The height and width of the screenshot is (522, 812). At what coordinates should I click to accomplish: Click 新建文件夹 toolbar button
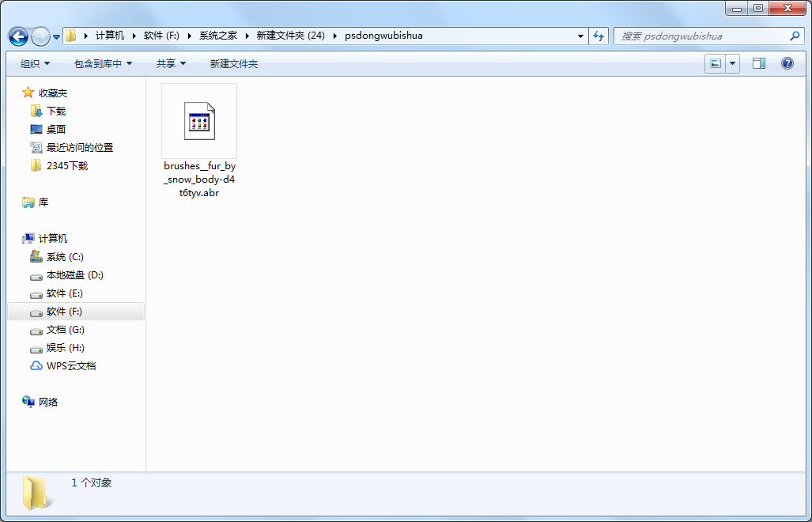[x=233, y=64]
